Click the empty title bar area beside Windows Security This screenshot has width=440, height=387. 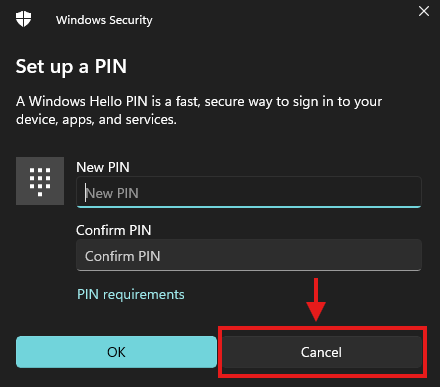coord(283,20)
